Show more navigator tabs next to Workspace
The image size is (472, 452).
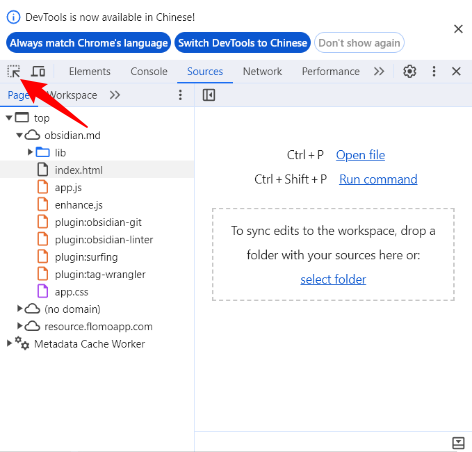(x=115, y=95)
